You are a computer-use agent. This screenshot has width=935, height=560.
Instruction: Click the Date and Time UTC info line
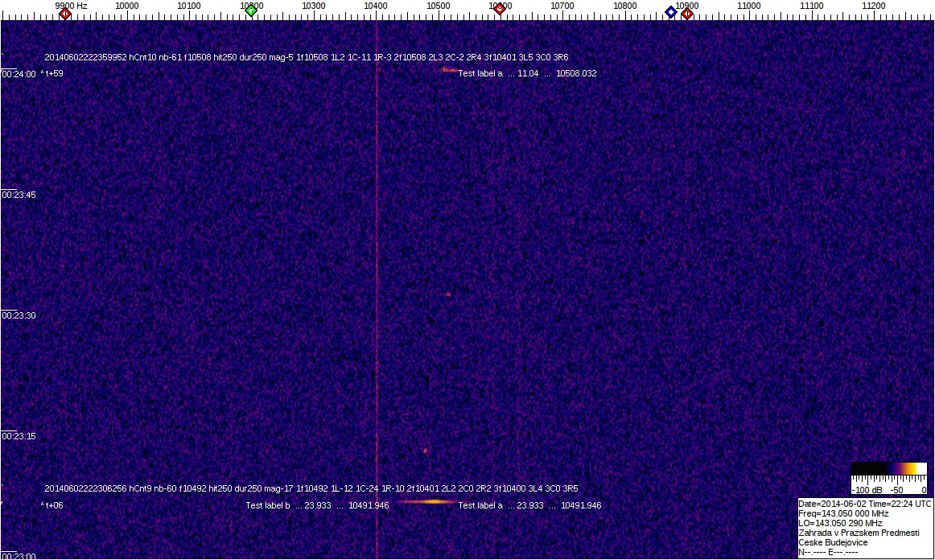(x=864, y=504)
